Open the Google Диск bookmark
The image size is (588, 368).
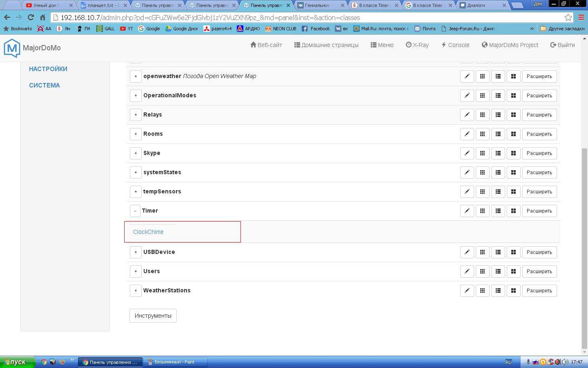(181, 29)
